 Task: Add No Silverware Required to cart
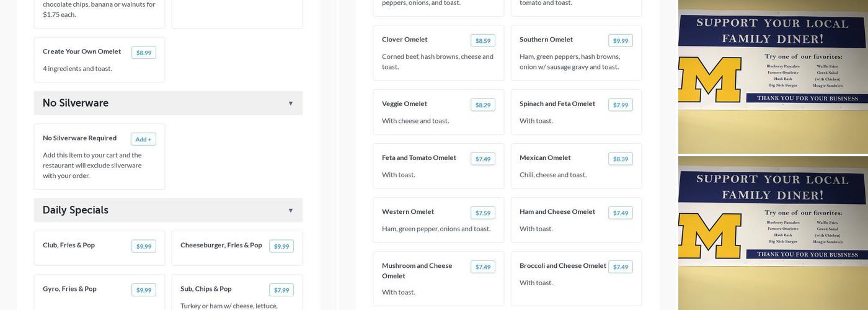point(143,139)
